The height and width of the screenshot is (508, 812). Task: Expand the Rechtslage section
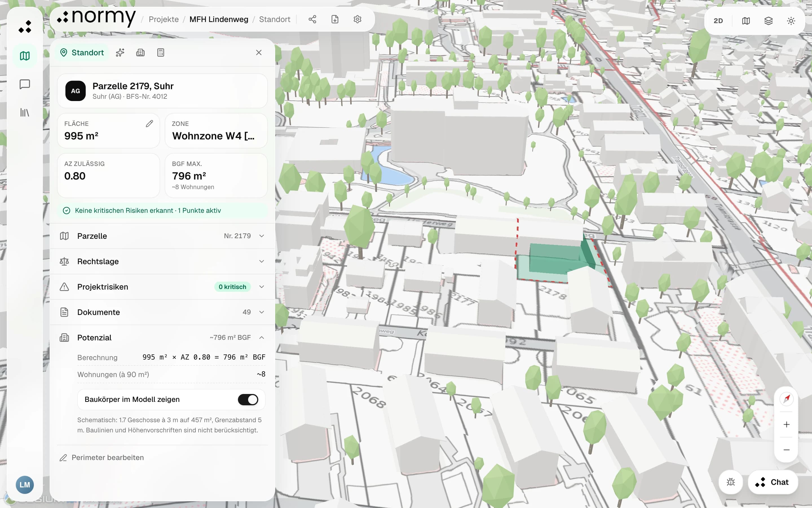click(162, 261)
